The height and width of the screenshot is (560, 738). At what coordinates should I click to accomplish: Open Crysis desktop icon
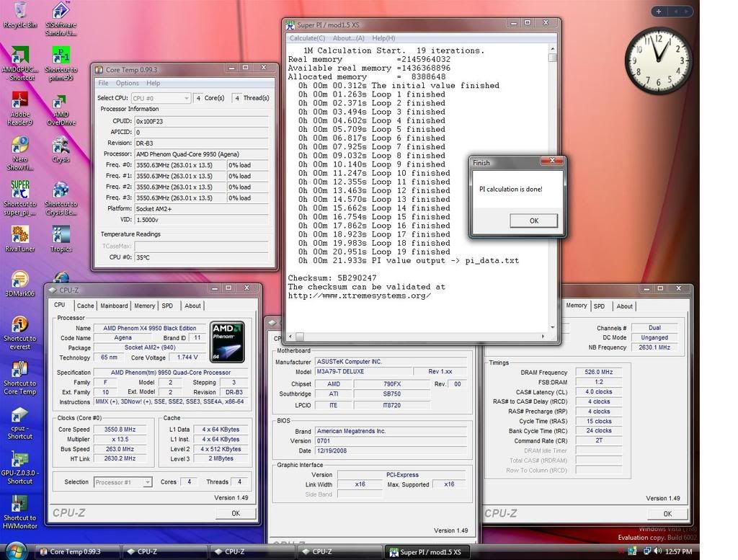coord(61,150)
